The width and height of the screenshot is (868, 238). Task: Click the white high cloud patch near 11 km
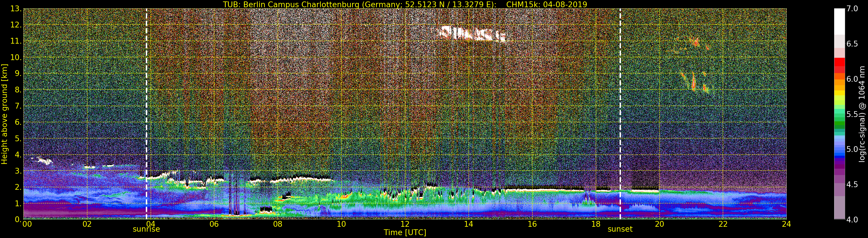click(x=472, y=34)
